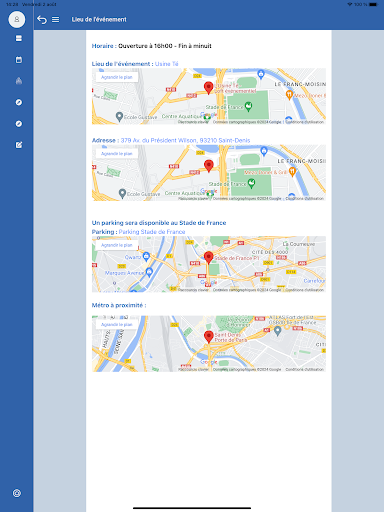Open the Parking Stade de France link

point(152,232)
